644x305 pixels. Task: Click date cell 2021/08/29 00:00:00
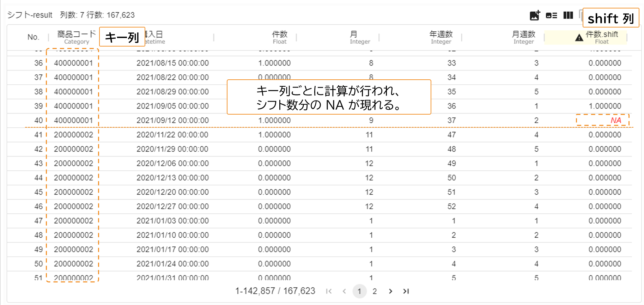click(172, 92)
